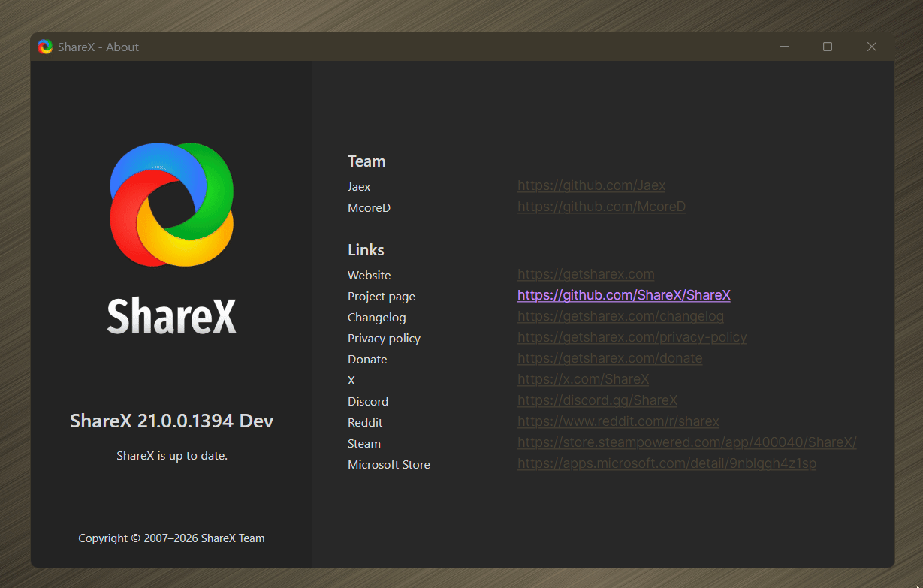Close the ShareX About window
923x588 pixels.
click(x=872, y=47)
